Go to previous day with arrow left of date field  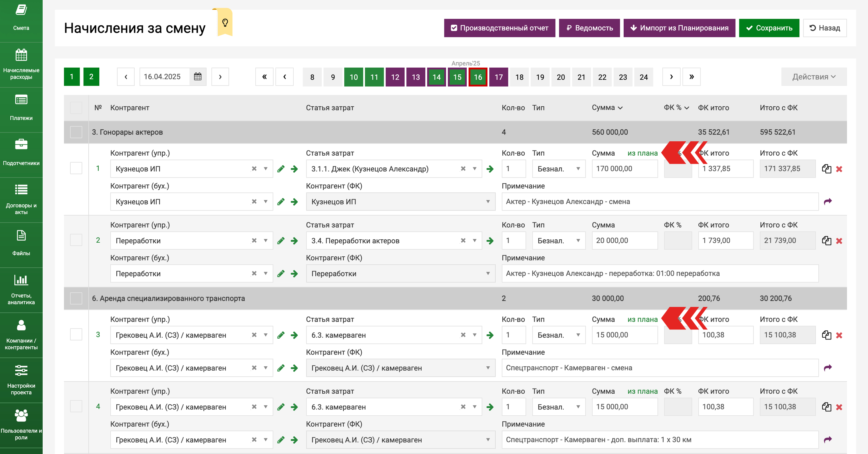tap(126, 77)
